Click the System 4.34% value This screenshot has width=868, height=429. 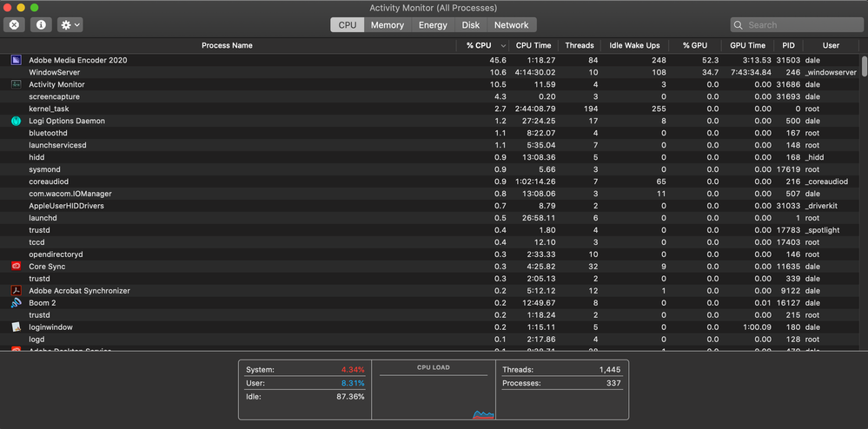click(353, 370)
